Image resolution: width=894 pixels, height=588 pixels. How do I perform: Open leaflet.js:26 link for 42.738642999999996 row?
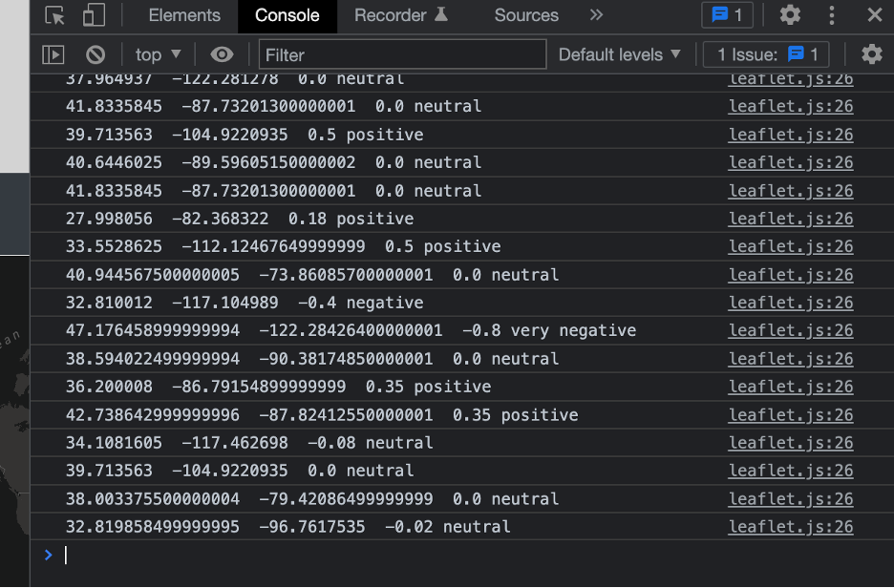tap(791, 415)
